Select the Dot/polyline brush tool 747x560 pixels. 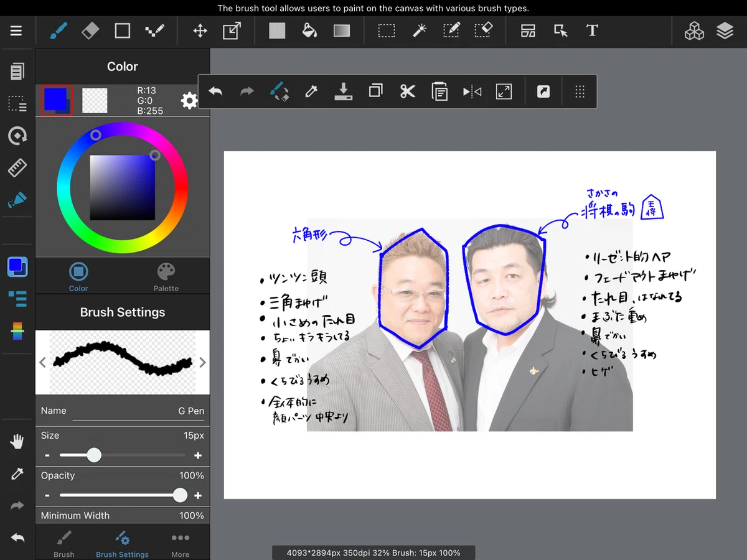pyautogui.click(x=154, y=30)
